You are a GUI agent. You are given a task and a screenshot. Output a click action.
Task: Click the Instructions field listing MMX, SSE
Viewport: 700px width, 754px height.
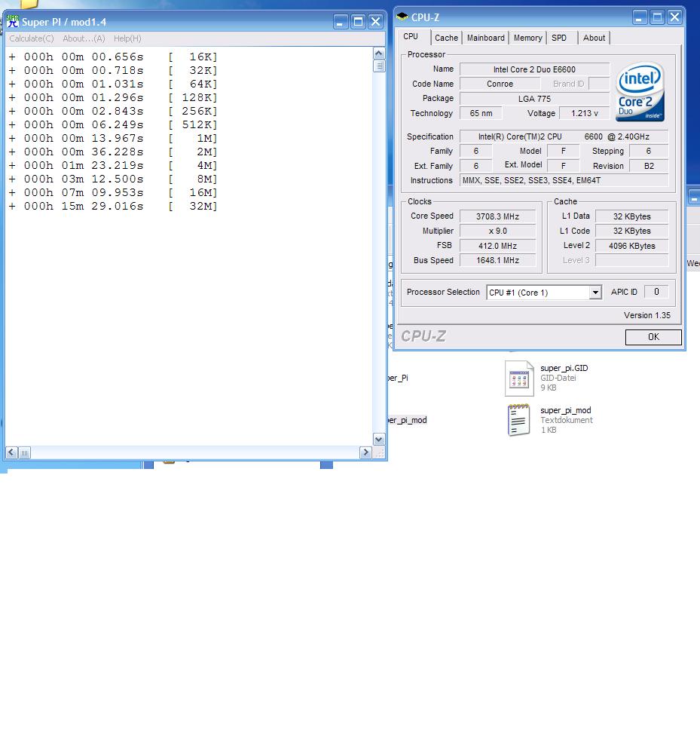(564, 180)
